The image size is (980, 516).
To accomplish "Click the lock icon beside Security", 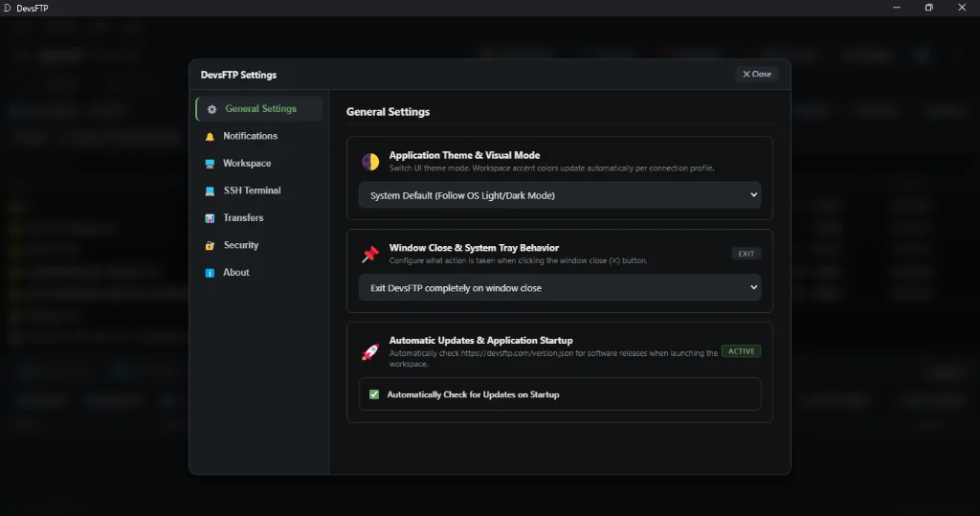I will pos(210,246).
